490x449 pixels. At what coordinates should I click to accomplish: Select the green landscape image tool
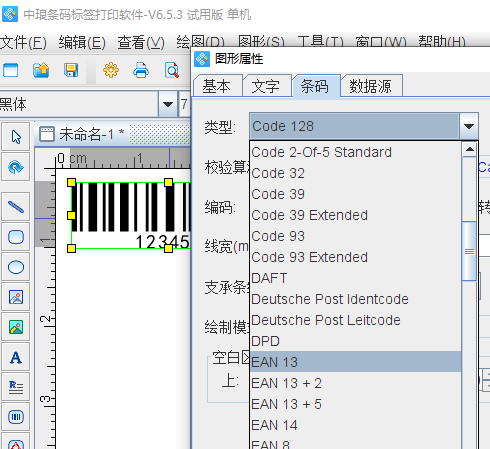coord(16,327)
